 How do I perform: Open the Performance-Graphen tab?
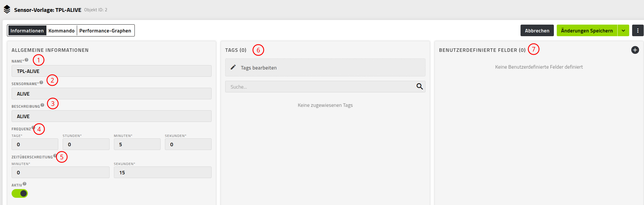(x=105, y=31)
